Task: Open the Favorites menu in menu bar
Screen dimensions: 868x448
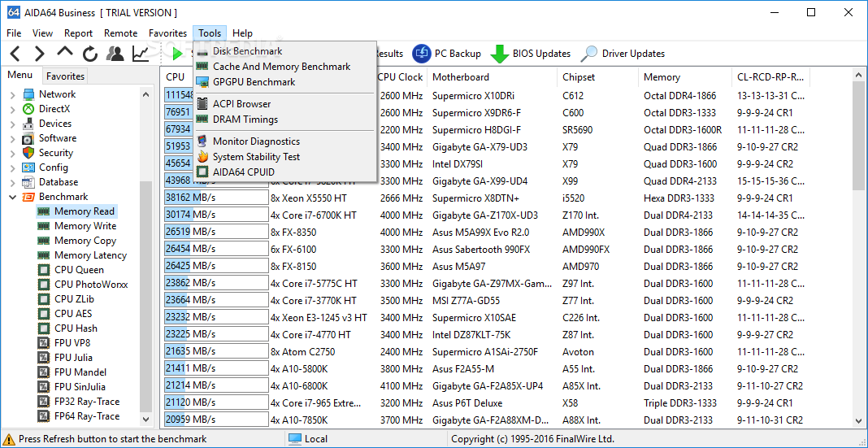Action: coord(167,33)
